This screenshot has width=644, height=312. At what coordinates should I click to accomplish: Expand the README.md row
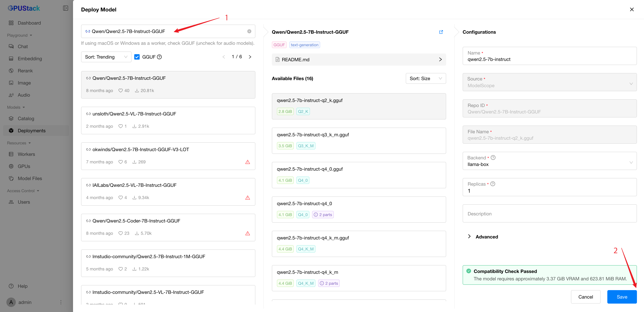359,60
